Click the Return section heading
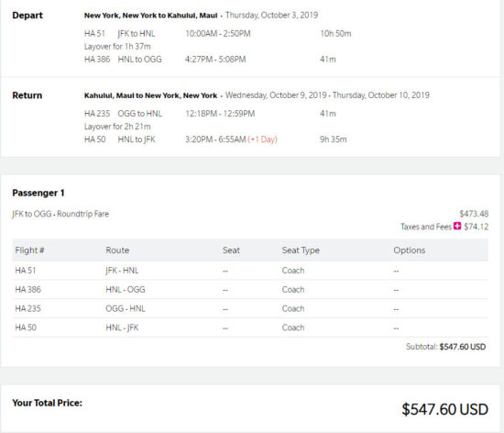The height and width of the screenshot is (433, 504). (27, 95)
